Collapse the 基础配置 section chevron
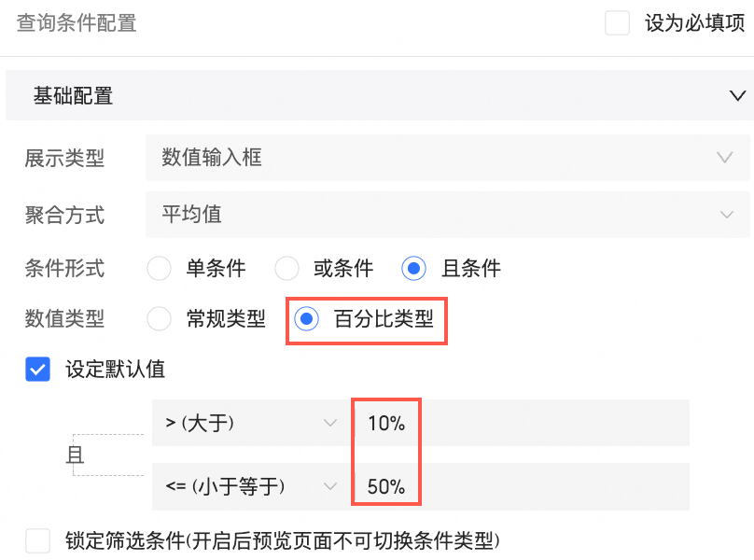The image size is (754, 560). click(737, 96)
